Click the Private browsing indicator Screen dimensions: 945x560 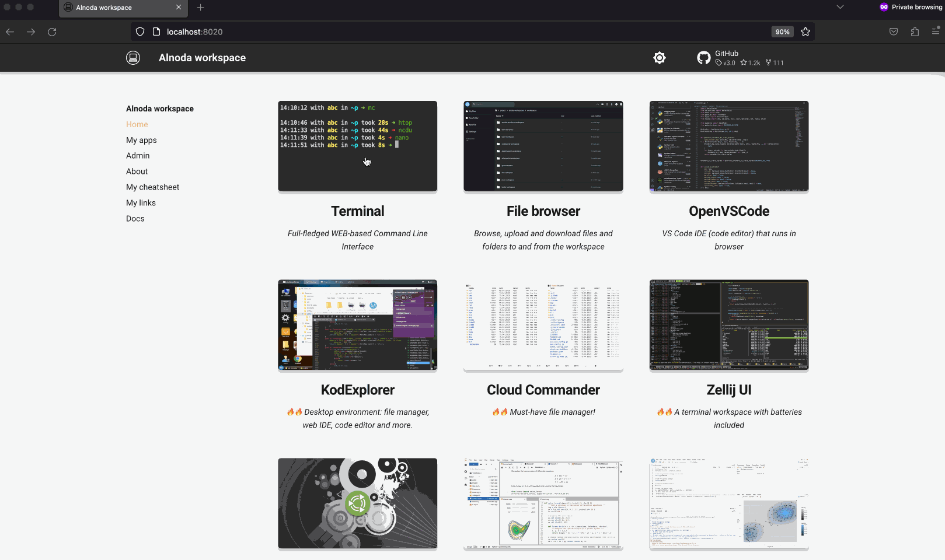[x=911, y=8]
